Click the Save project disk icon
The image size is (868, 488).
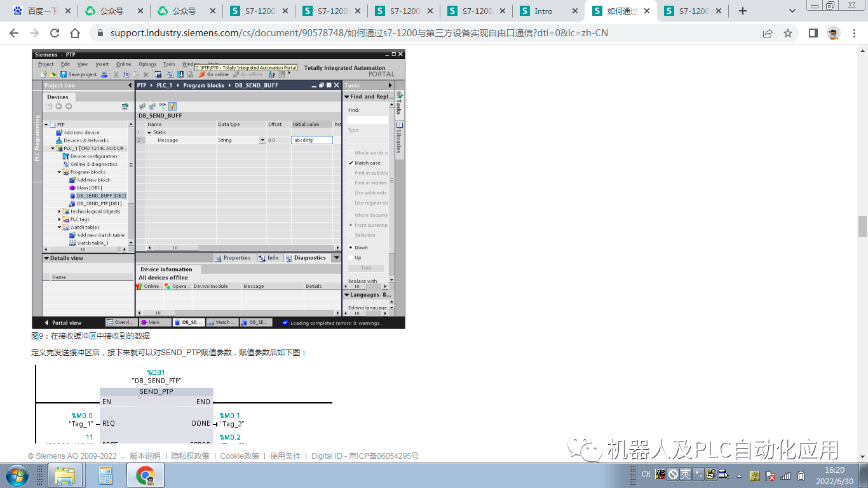pyautogui.click(x=64, y=74)
